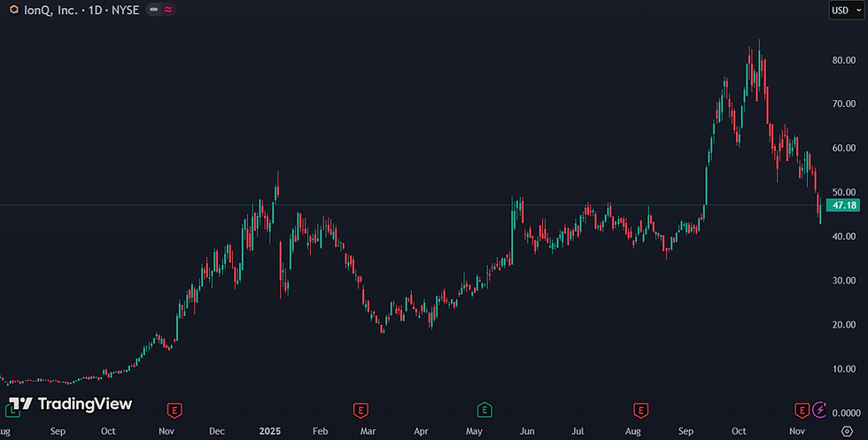Click the August earnings E marker

(640, 411)
